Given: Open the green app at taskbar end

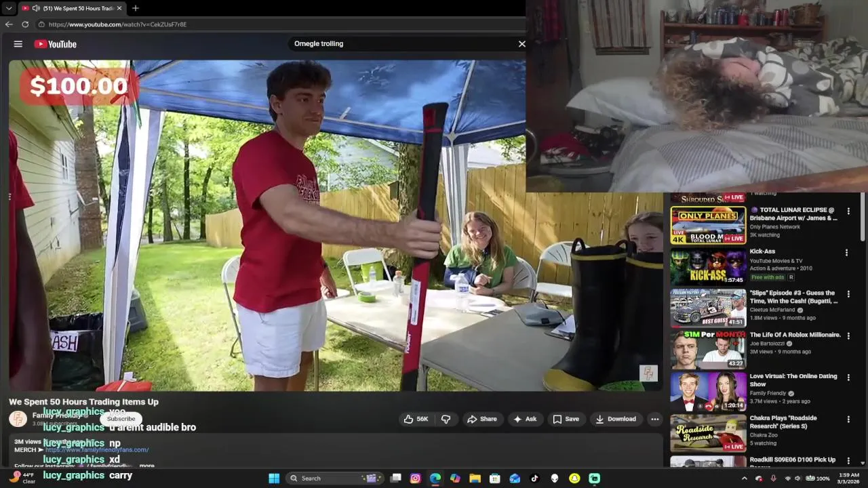Looking at the screenshot, I should click(595, 478).
